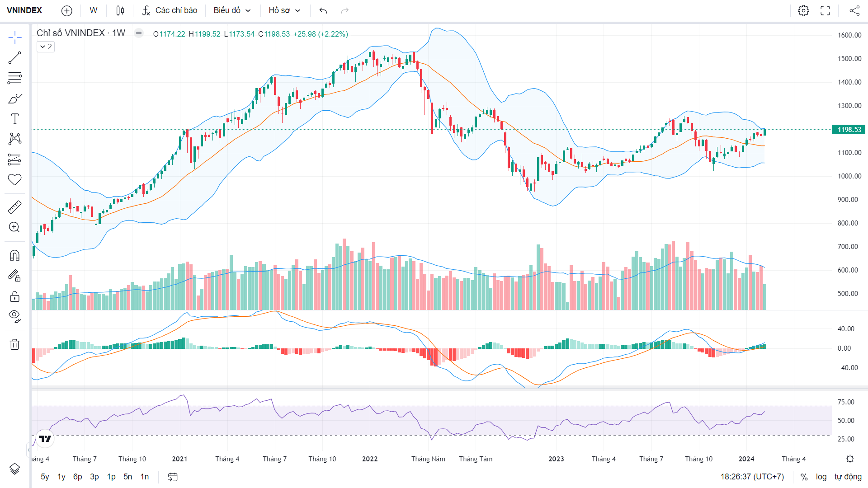Open price scale settings gear
The image size is (868, 488).
click(850, 459)
